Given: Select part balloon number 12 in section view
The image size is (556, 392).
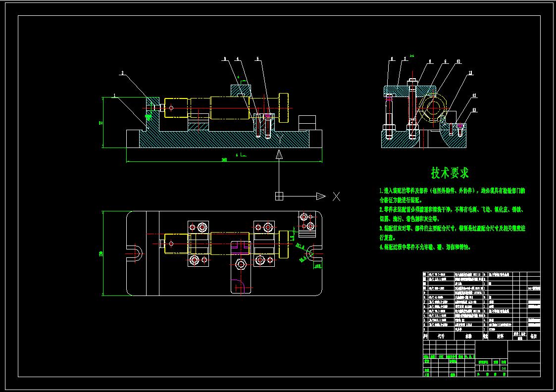Looking at the screenshot, I should tap(474, 96).
